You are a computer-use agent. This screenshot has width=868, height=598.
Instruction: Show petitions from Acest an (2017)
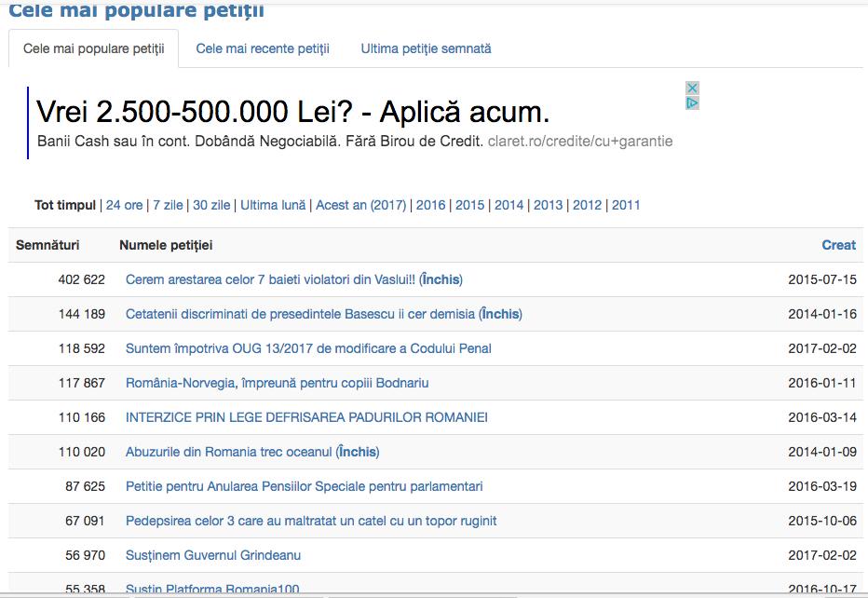click(x=361, y=205)
